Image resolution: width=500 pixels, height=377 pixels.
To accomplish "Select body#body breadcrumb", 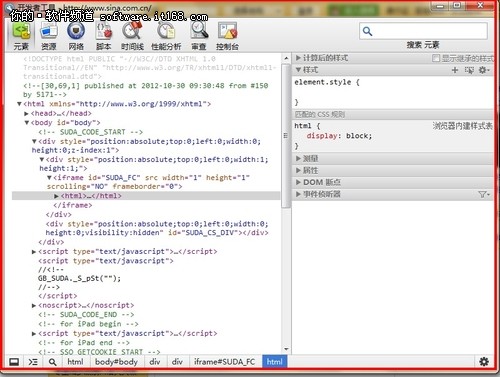I will 116,362.
